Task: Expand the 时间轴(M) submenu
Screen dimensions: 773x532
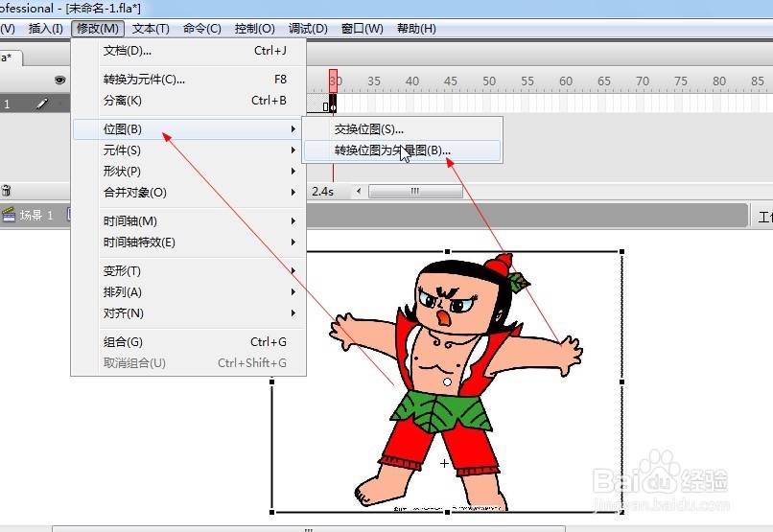Action: pos(188,221)
